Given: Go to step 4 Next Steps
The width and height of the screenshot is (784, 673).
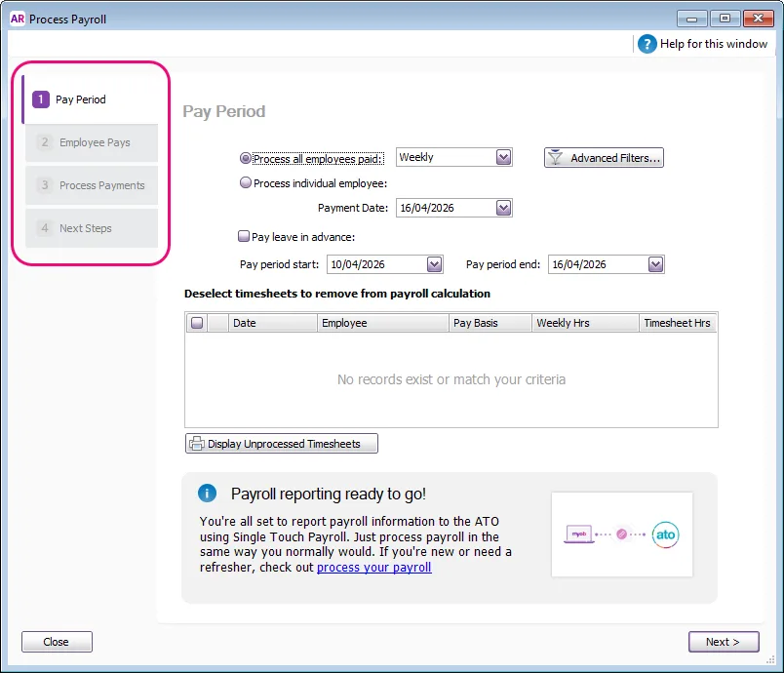Looking at the screenshot, I should (x=92, y=228).
